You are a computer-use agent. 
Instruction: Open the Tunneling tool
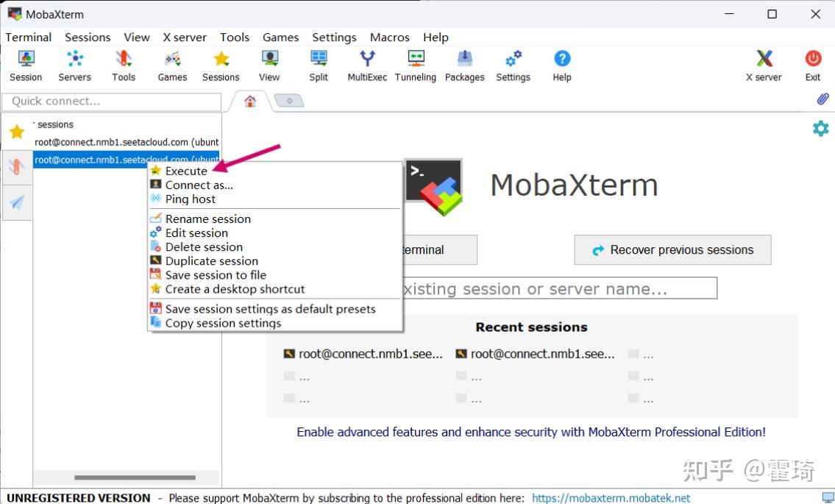click(415, 65)
